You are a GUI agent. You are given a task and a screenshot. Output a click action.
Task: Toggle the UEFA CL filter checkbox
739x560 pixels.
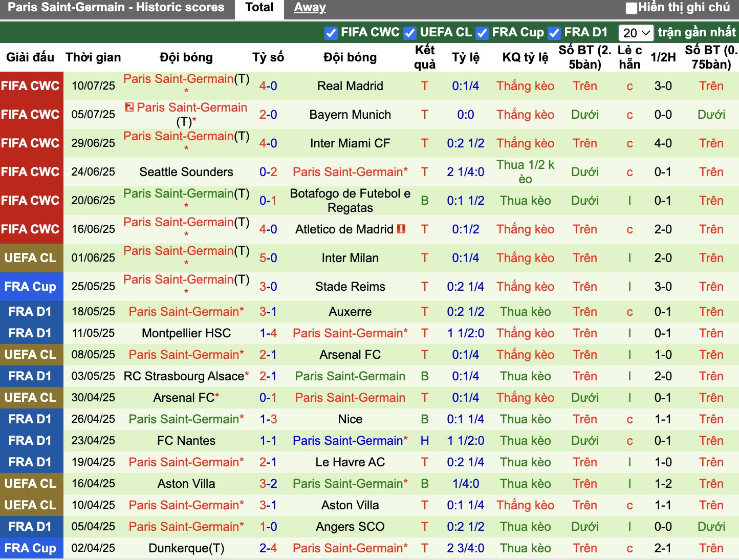tap(409, 33)
